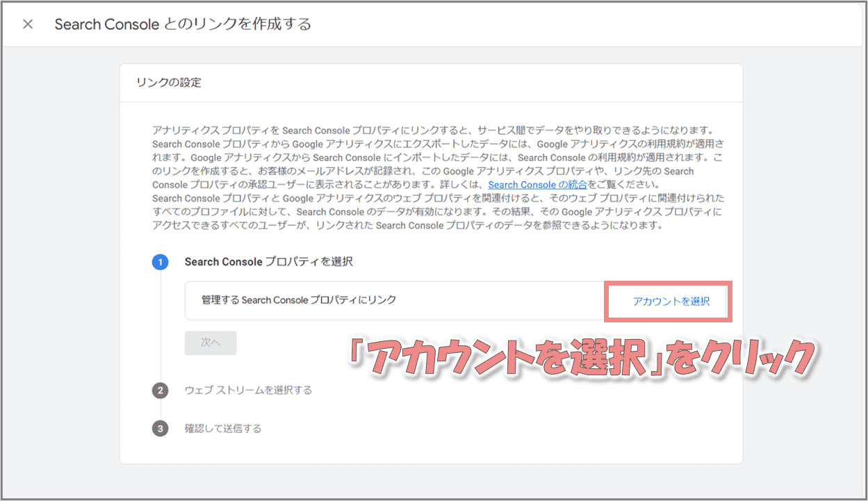
Task: Click the step 2 number circle
Action: coord(161,391)
